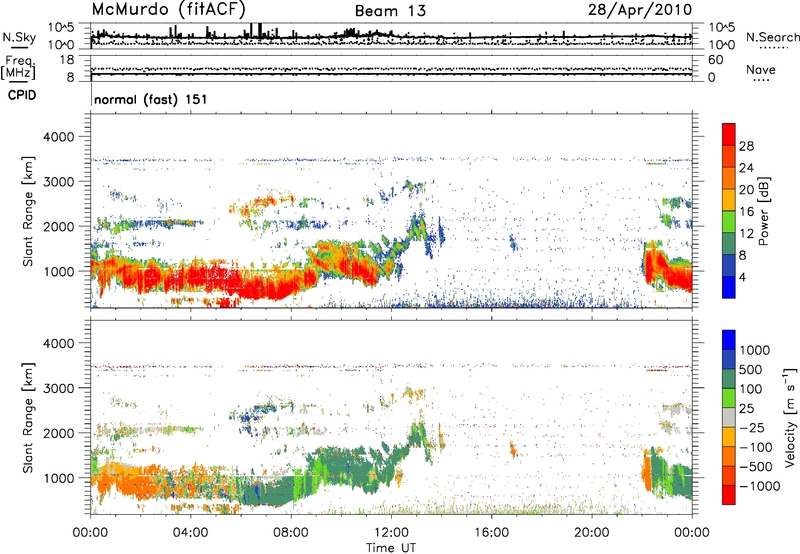Click the 'N.Sky' legend label
The image size is (800, 554).
19,37
